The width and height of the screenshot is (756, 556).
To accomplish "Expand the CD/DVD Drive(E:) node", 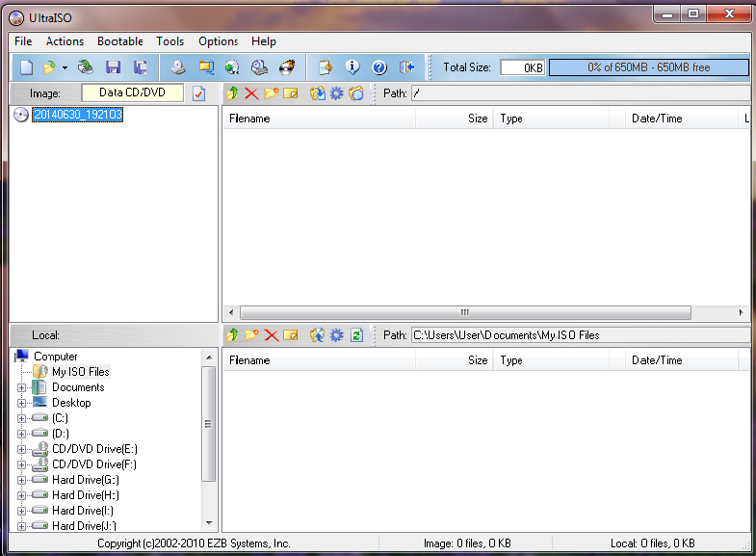I will coord(22,449).
